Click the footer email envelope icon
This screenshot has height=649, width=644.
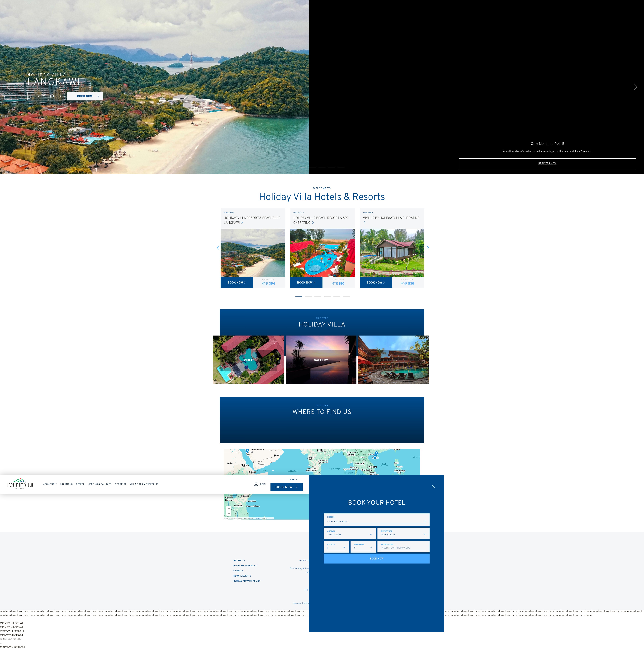click(x=306, y=590)
